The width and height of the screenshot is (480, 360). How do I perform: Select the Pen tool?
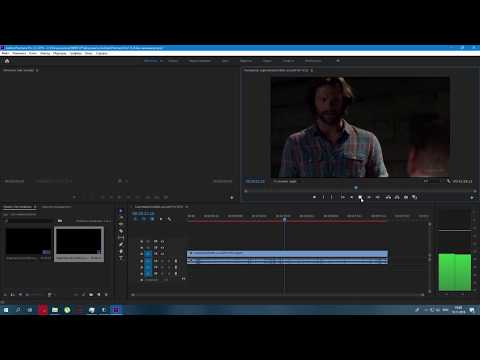point(121,244)
